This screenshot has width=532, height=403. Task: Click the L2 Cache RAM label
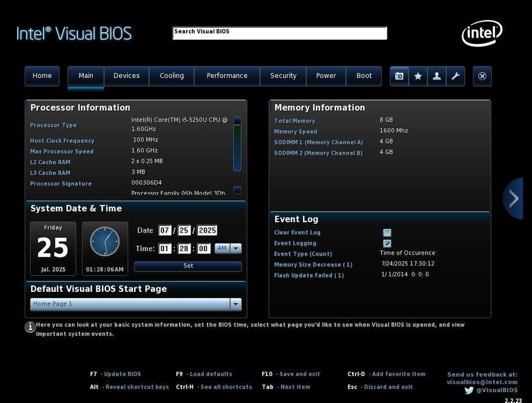(50, 162)
